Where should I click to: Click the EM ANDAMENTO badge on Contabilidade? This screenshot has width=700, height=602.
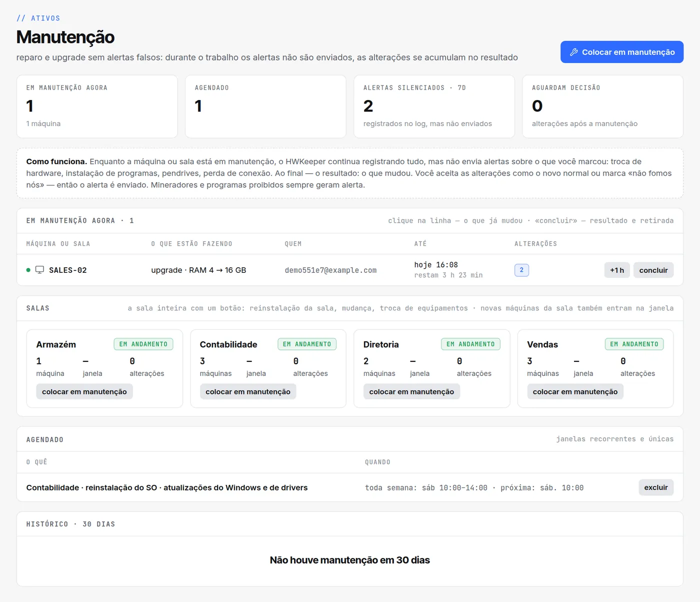[x=307, y=344]
